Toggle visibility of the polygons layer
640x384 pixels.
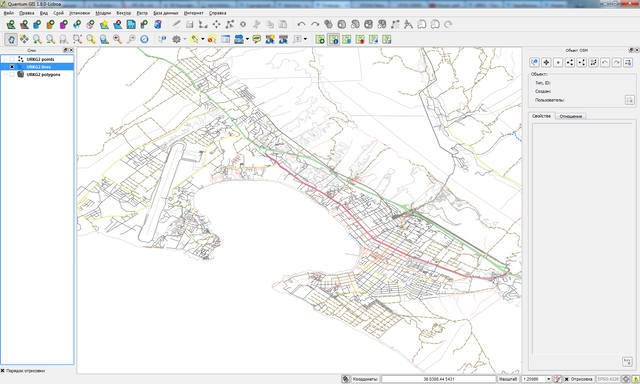coord(12,74)
